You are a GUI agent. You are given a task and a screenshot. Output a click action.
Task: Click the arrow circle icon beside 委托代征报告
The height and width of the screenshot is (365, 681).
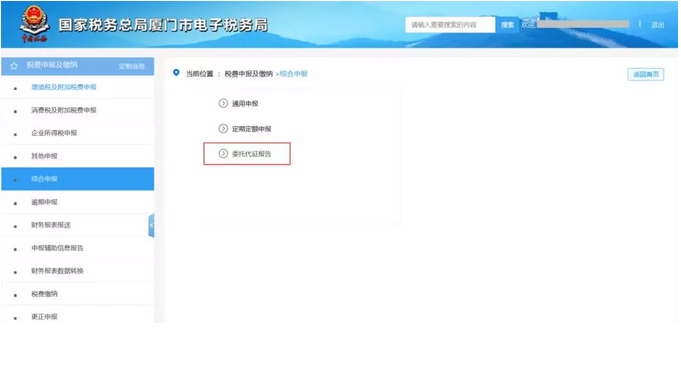[223, 153]
